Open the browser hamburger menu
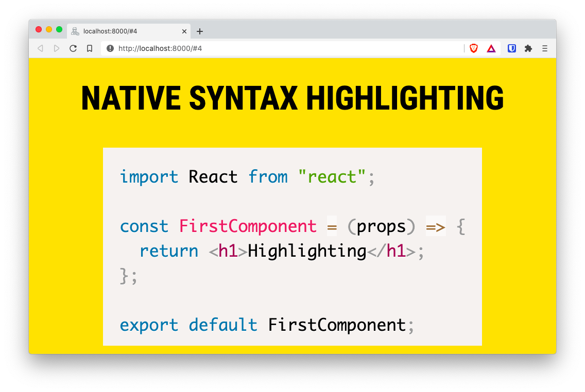The width and height of the screenshot is (585, 392). pos(545,48)
